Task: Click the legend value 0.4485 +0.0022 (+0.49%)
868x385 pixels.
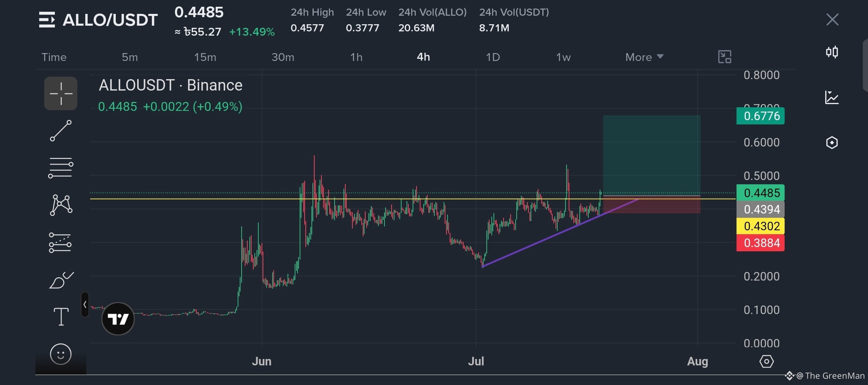Action: tap(170, 106)
